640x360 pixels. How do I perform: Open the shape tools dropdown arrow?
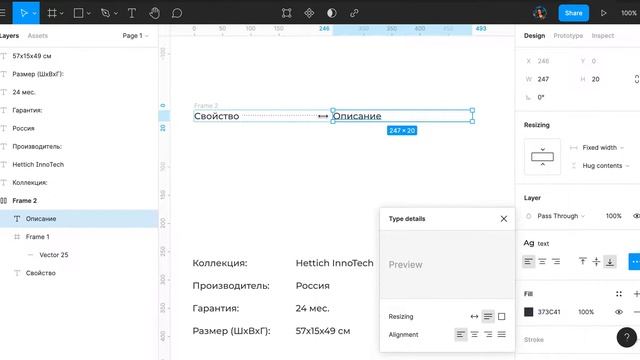click(x=89, y=13)
